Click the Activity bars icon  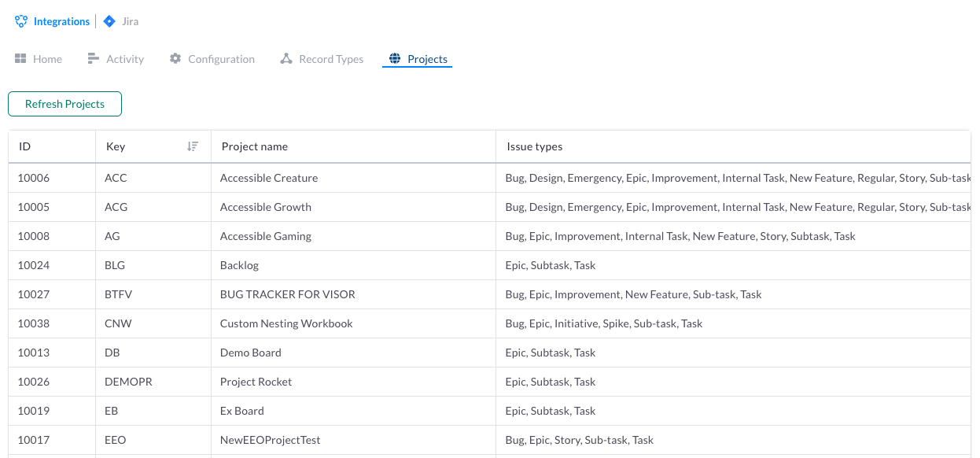94,59
